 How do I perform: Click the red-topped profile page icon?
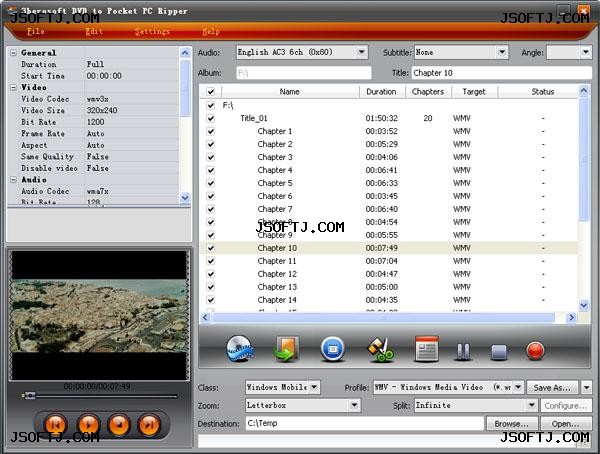pyautogui.click(x=426, y=349)
